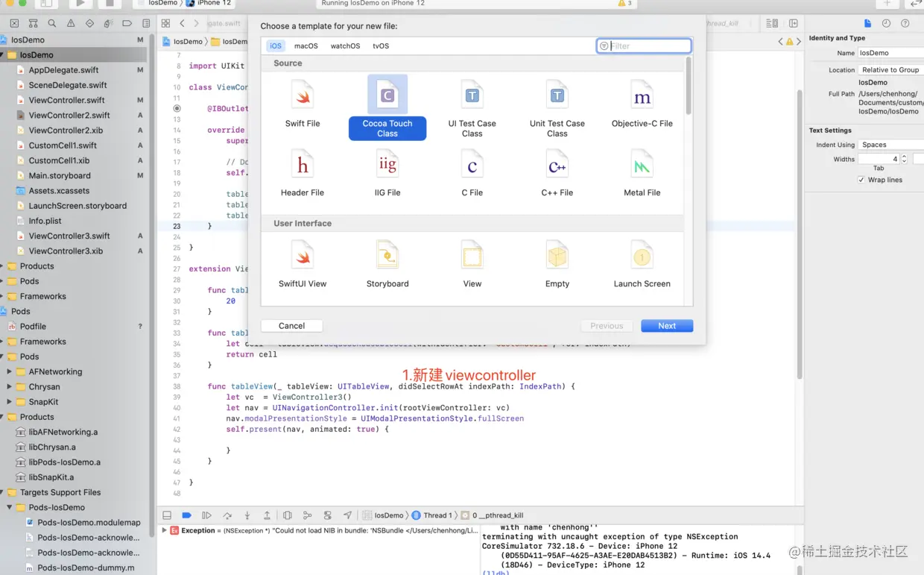
Task: Expand the Exception variable disclosure triangle
Action: pyautogui.click(x=164, y=530)
